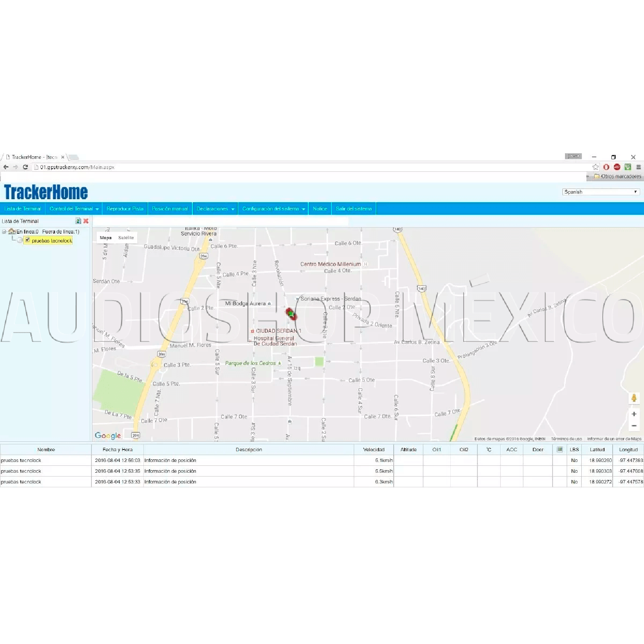This screenshot has height=644, width=644.
Task: Expand the Declaraciones menu
Action: pos(215,209)
